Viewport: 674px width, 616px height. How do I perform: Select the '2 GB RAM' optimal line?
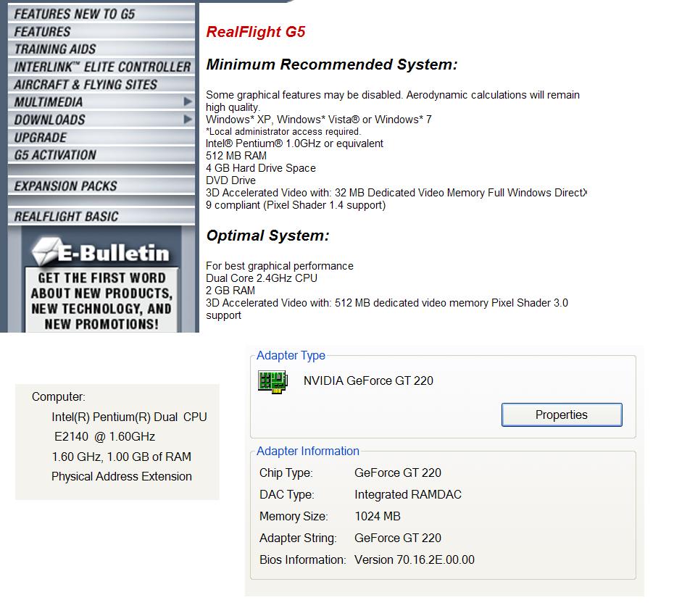(230, 291)
